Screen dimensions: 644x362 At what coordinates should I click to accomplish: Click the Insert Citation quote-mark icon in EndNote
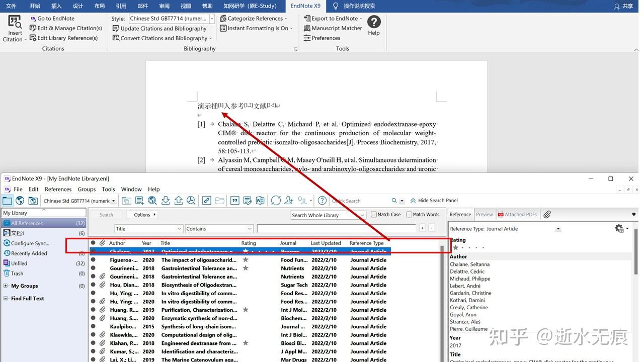pyautogui.click(x=234, y=201)
